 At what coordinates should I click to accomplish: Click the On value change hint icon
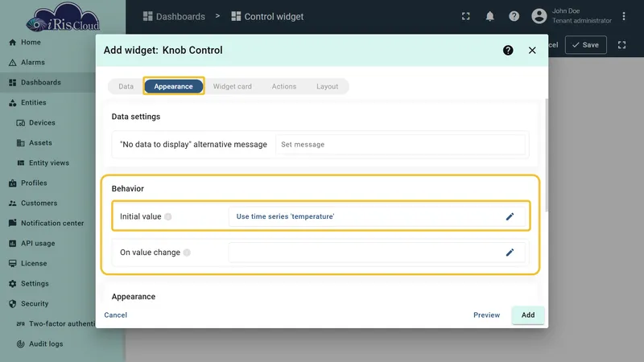coord(187,253)
